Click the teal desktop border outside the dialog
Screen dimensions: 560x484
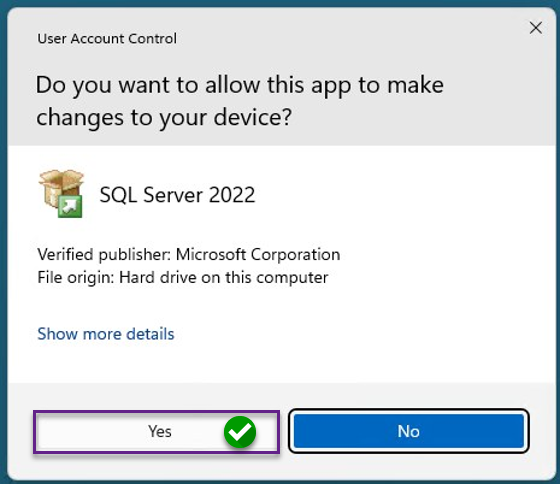point(3,250)
